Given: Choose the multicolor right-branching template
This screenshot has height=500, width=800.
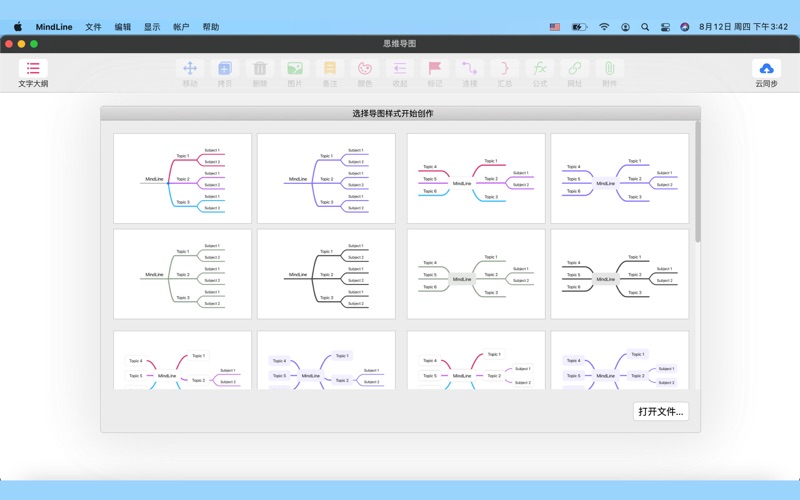Looking at the screenshot, I should 183,179.
